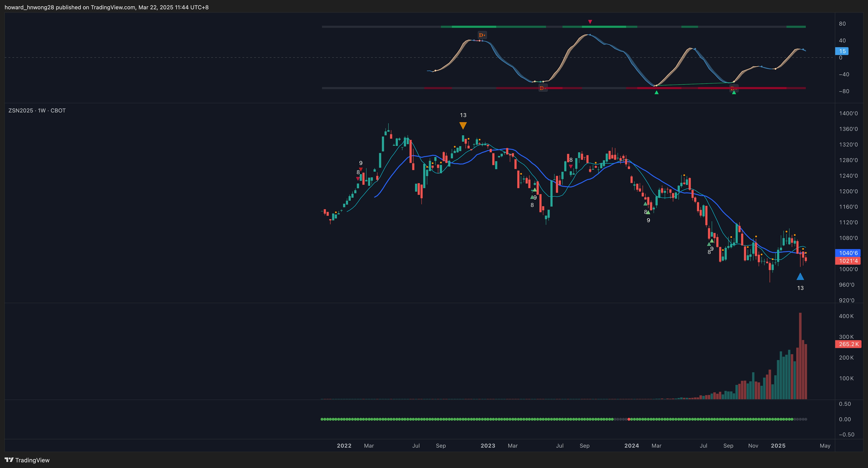868x468 pixels.
Task: Click the orange D marker on oscillator peak
Action: click(x=482, y=35)
